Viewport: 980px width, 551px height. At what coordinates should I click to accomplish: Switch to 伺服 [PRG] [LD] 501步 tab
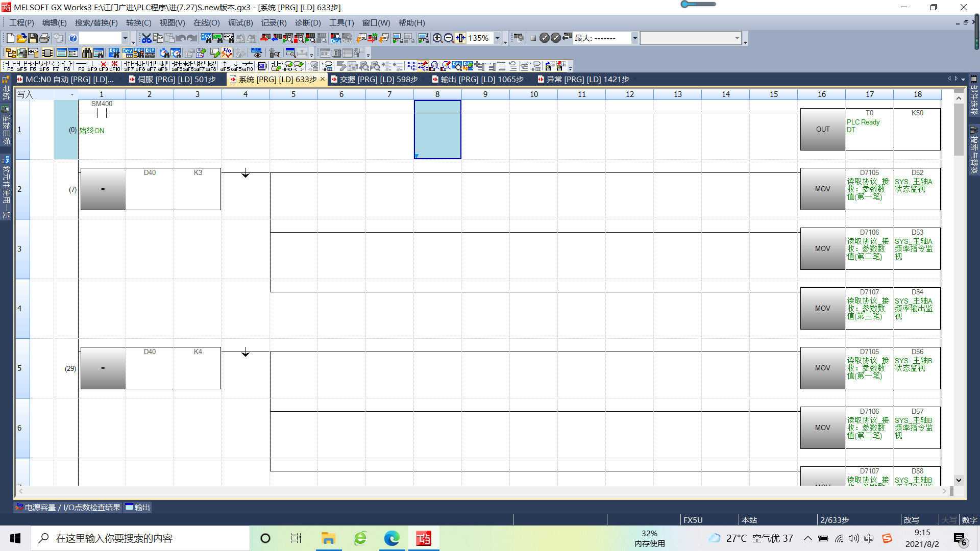(x=176, y=80)
